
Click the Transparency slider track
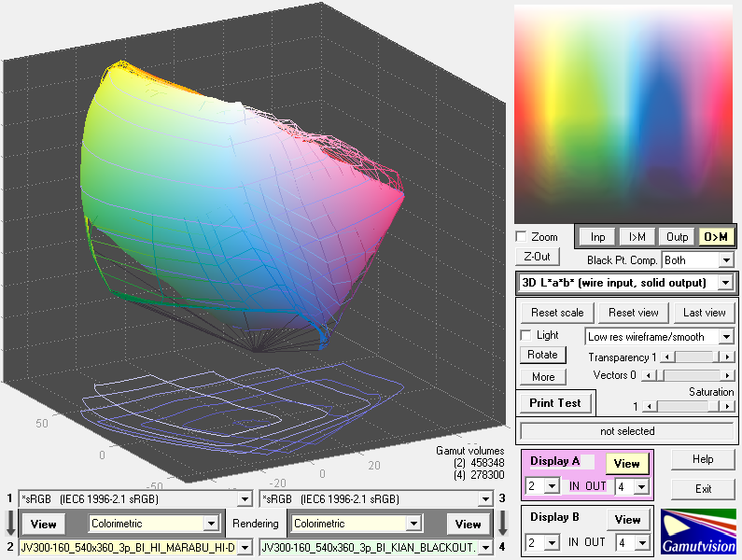(697, 357)
